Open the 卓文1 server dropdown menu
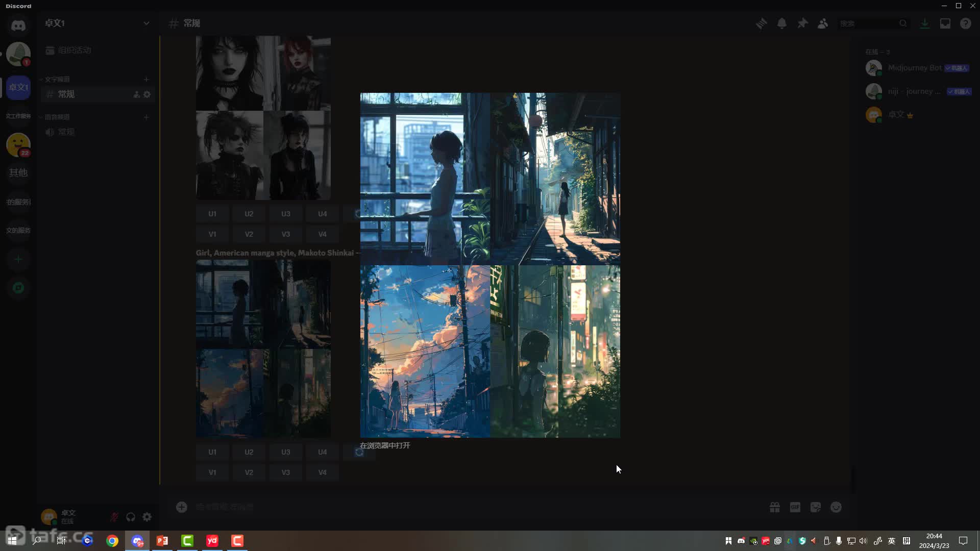Image resolution: width=980 pixels, height=551 pixels. tap(146, 23)
